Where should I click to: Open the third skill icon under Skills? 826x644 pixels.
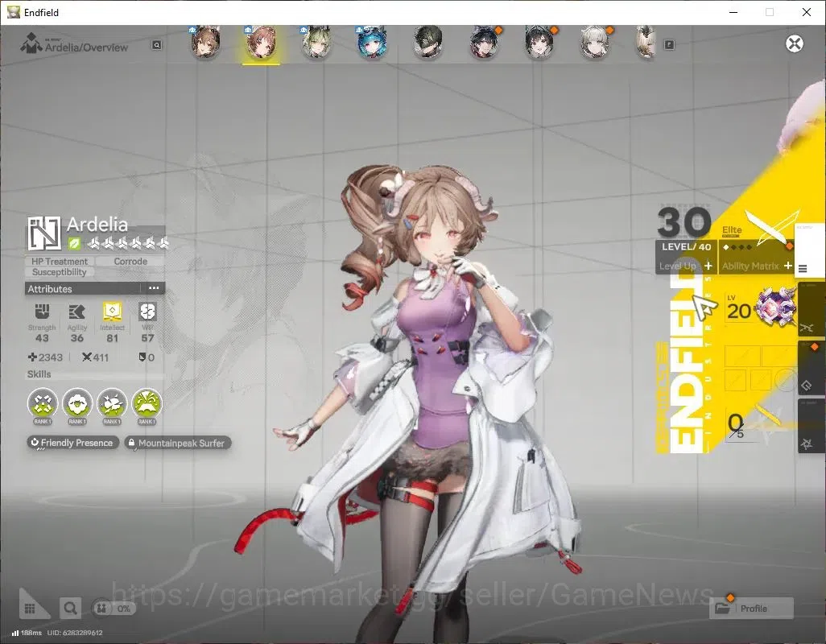pos(112,404)
